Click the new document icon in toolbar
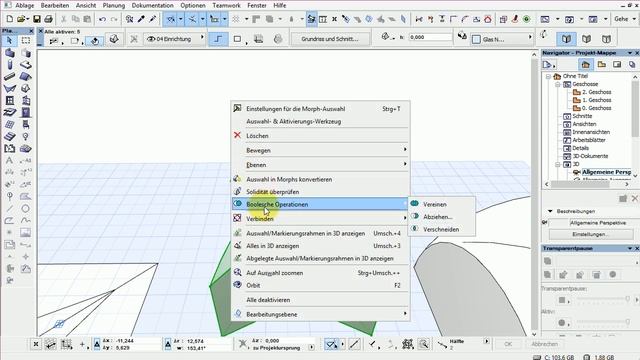Viewport: 640px width, 360px height. point(9,19)
